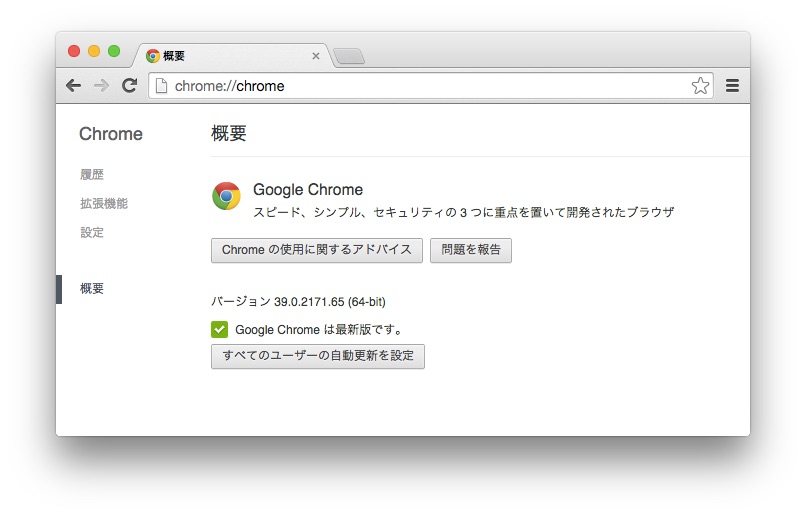Click the browser back arrow
Image resolution: width=806 pixels, height=516 pixels.
coord(73,86)
